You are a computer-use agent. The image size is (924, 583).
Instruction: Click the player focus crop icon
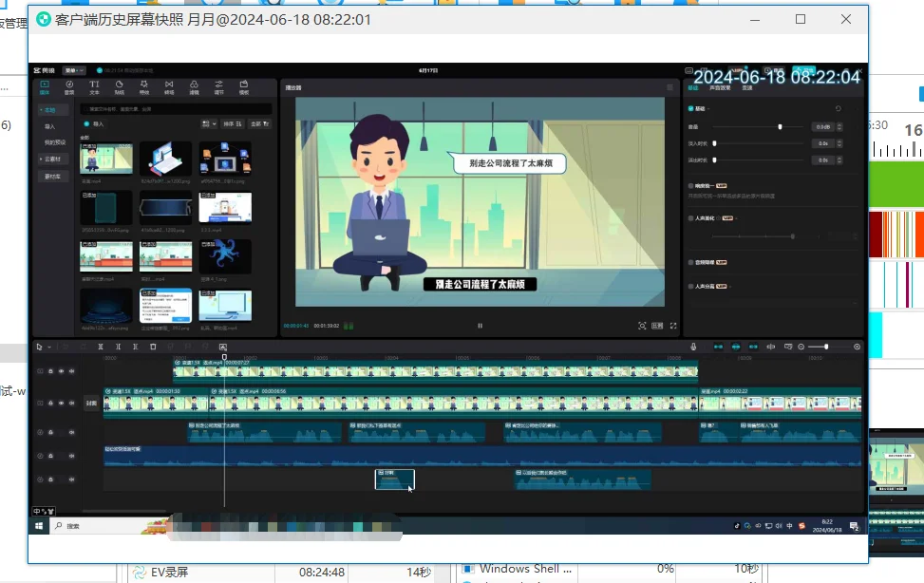click(642, 326)
